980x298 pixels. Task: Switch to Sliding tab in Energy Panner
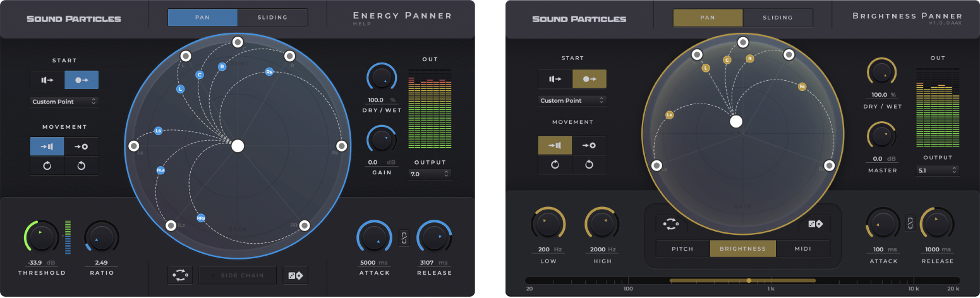coord(272,18)
